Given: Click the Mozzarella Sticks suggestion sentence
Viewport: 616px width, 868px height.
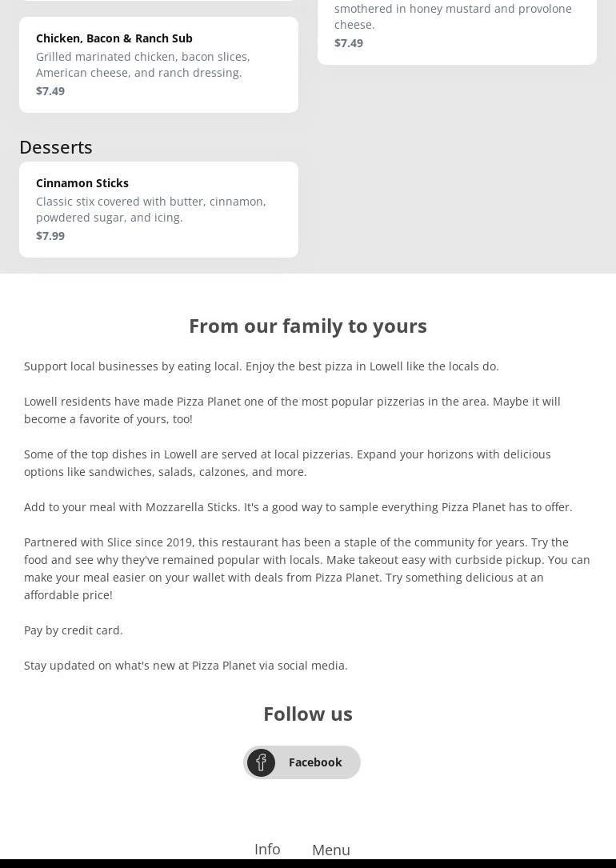Looking at the screenshot, I should (298, 507).
